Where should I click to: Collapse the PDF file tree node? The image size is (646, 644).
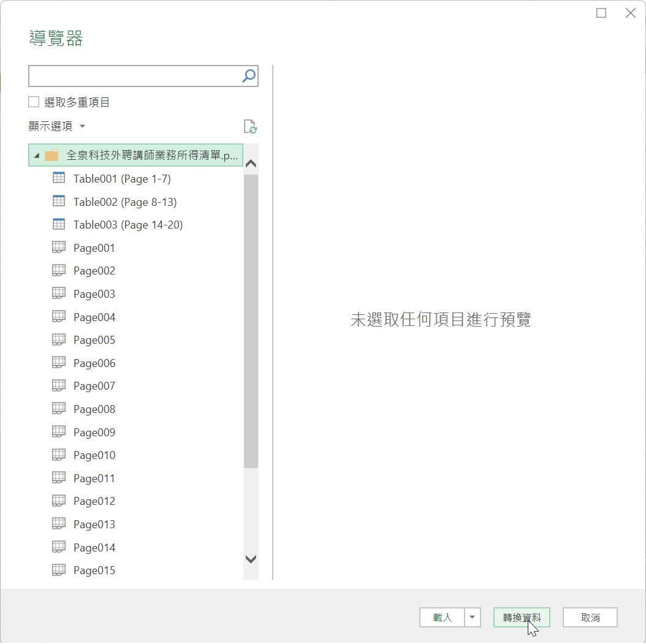click(37, 156)
